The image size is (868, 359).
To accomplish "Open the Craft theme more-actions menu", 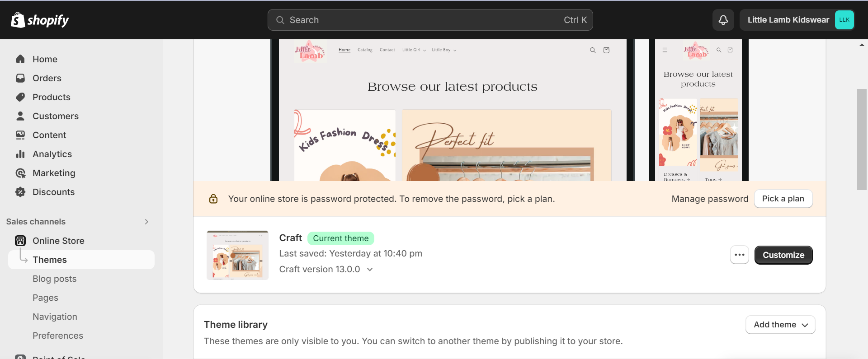I will 740,255.
